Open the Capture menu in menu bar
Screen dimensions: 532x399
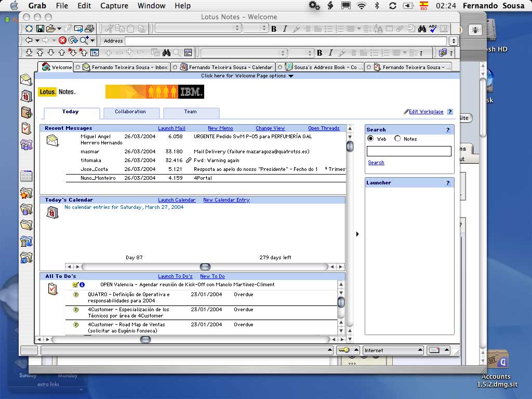pos(114,6)
